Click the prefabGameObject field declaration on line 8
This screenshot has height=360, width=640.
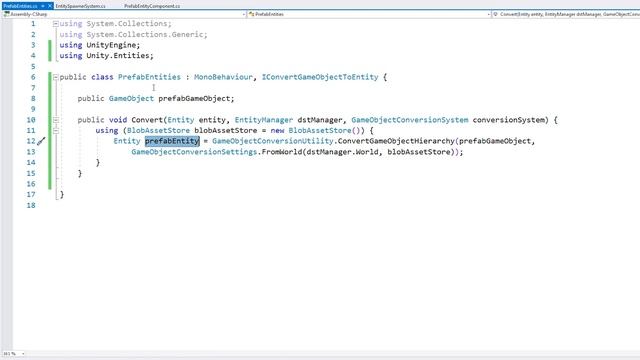click(194, 98)
